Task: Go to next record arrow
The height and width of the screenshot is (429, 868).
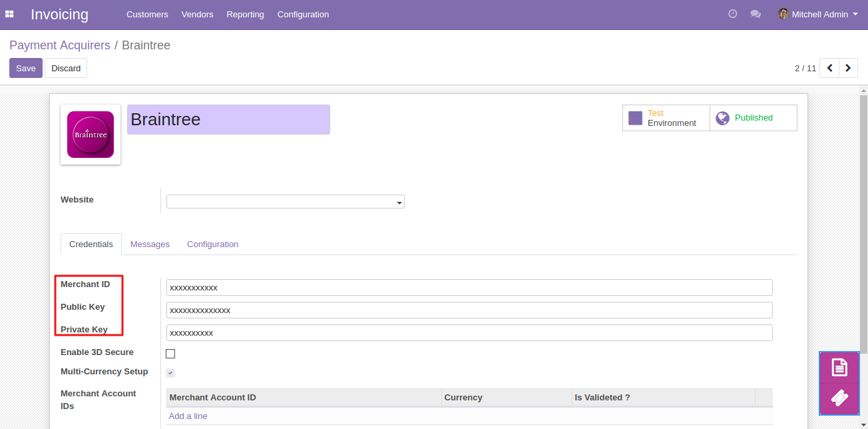Action: pos(848,68)
